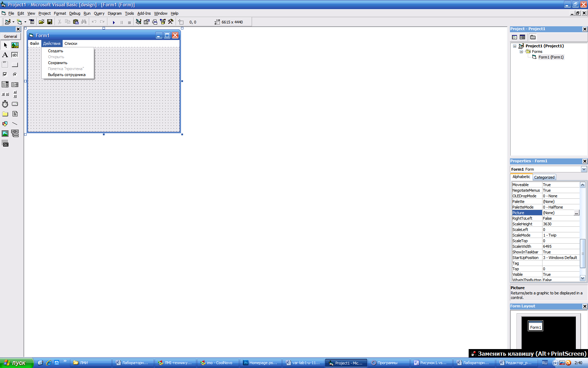Select the PictureBox control in the toolbox

pos(15,45)
